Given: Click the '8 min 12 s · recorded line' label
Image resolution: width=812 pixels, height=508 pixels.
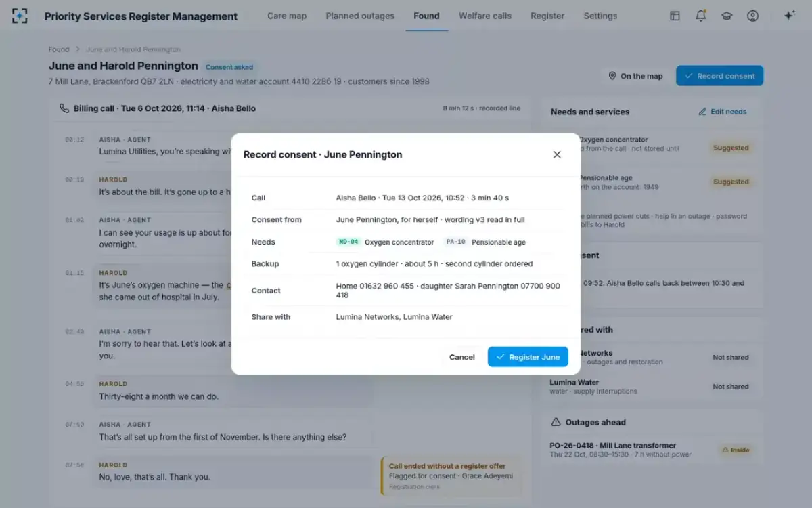Looking at the screenshot, I should (482, 108).
